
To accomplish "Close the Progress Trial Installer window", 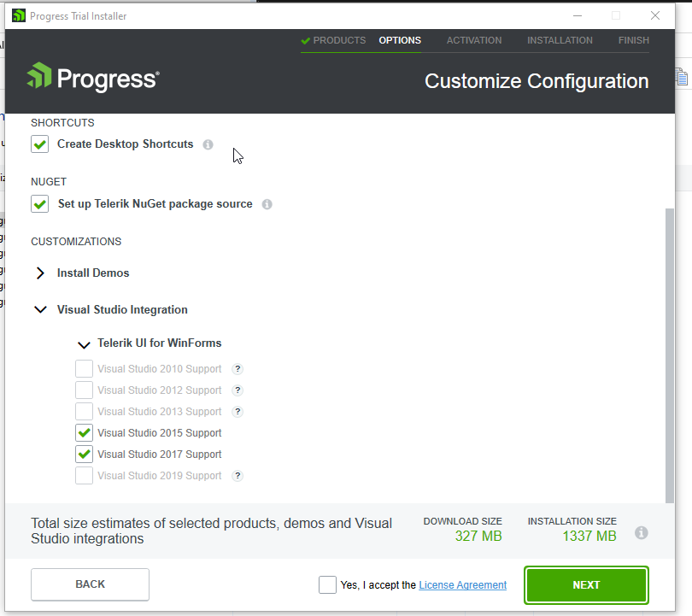I will click(655, 16).
